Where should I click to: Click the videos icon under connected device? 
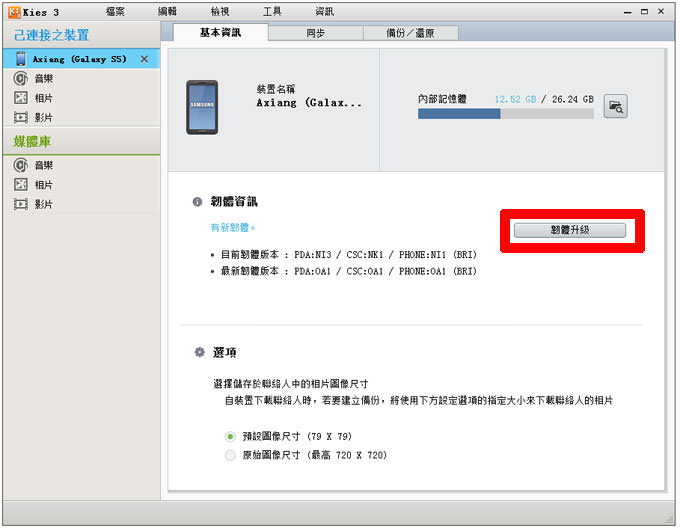(20, 117)
